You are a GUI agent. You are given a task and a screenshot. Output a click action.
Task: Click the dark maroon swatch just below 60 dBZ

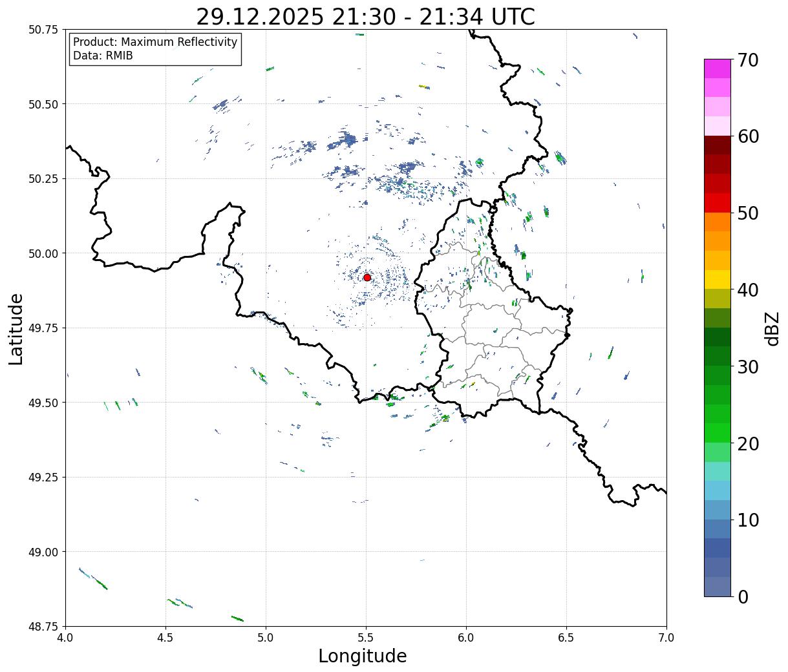coord(718,145)
